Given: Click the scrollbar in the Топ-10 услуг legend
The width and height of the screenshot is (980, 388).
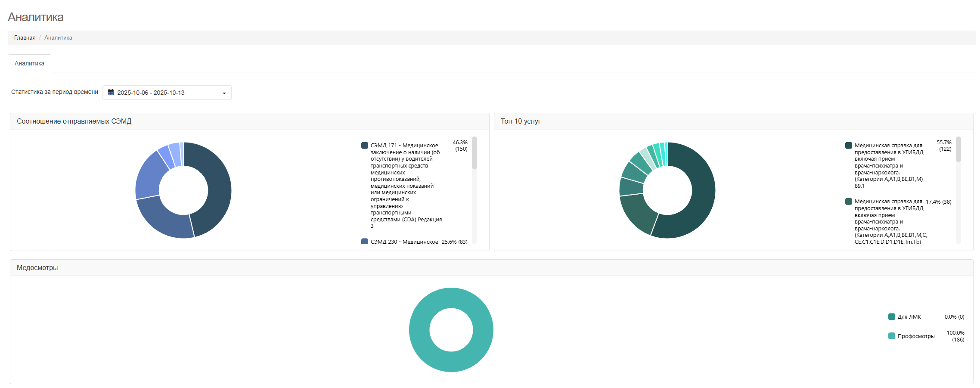Looking at the screenshot, I should [x=958, y=149].
